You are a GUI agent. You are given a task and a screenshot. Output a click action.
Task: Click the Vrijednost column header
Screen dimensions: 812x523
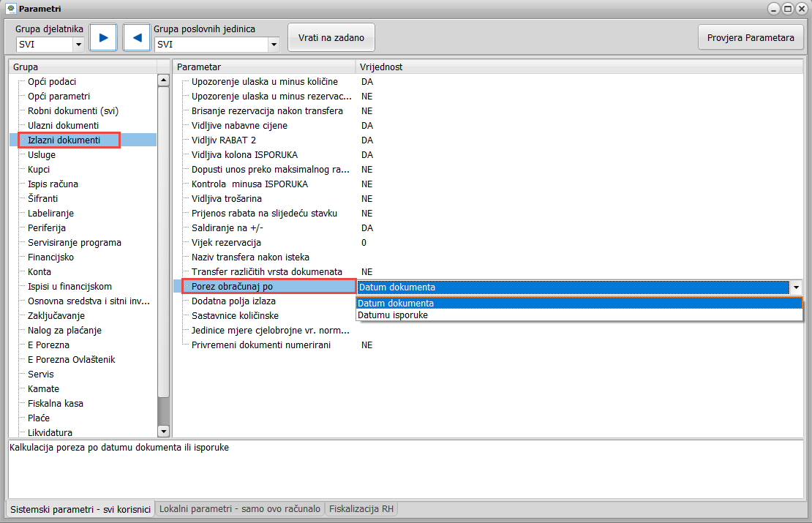(x=381, y=67)
